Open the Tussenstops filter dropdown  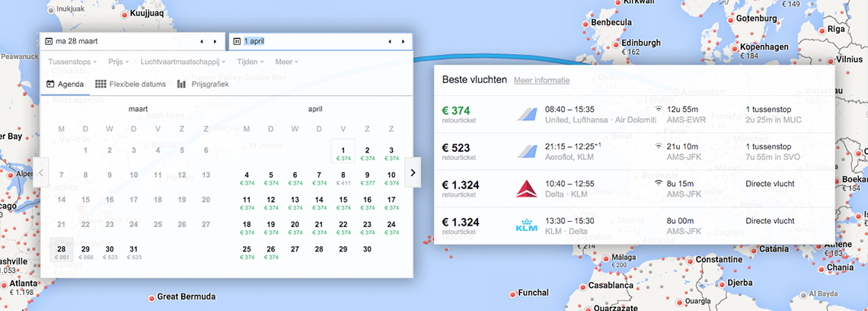click(x=72, y=62)
